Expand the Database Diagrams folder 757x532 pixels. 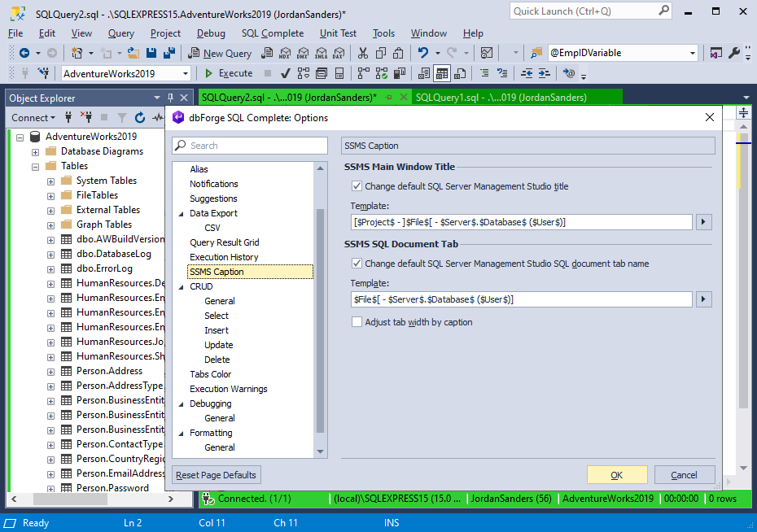[x=35, y=152]
